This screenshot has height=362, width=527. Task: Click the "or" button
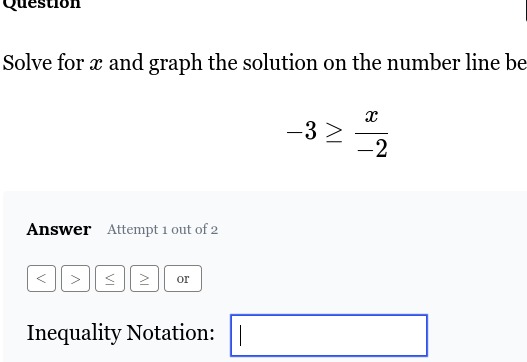tap(183, 278)
